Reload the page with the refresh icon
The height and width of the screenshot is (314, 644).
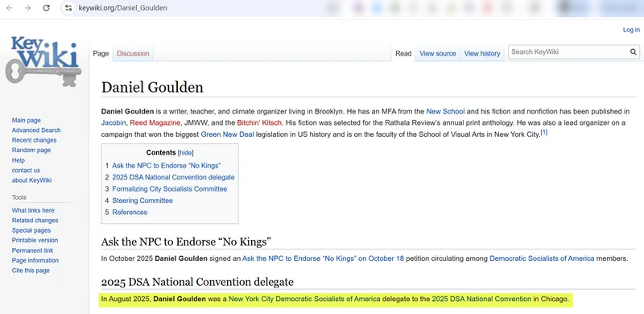(x=47, y=8)
